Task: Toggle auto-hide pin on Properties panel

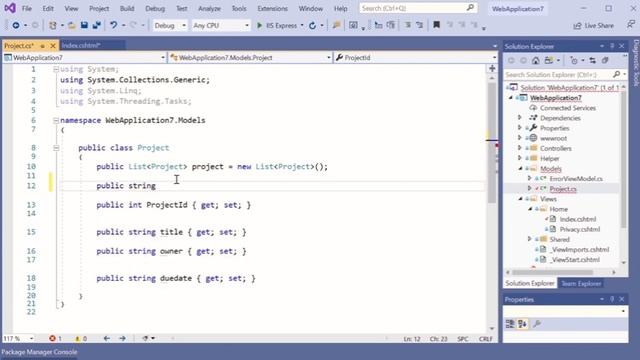Action: pos(612,299)
